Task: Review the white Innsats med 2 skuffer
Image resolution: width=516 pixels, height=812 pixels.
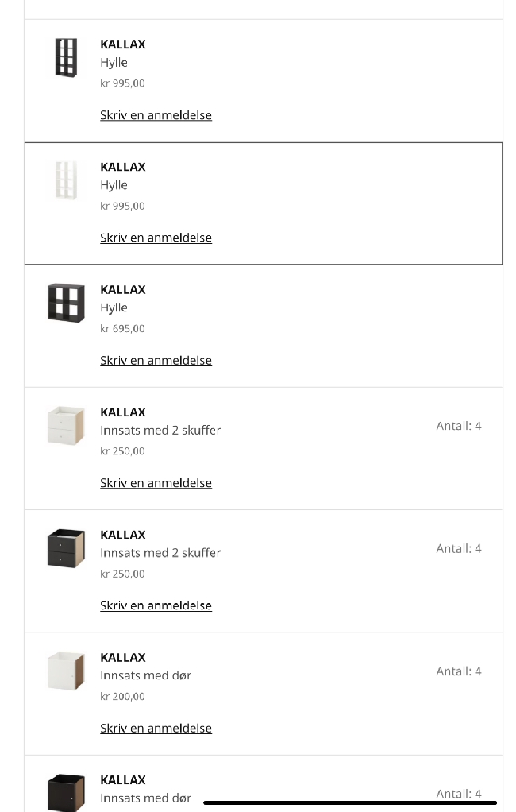Action: [x=156, y=483]
